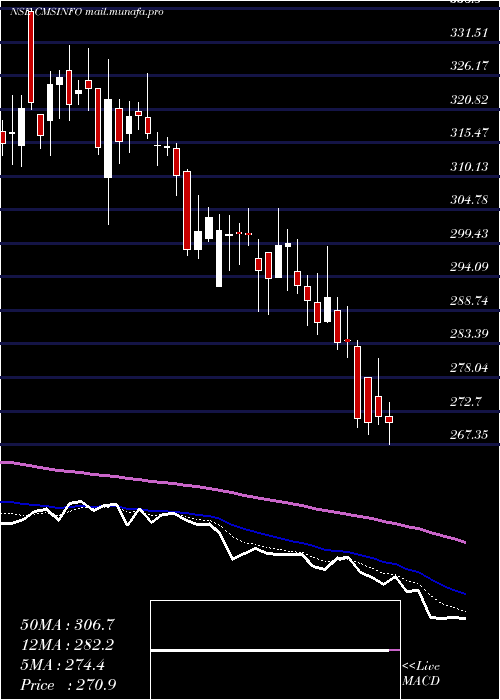Click the 288.74 price axis label

(x=469, y=300)
